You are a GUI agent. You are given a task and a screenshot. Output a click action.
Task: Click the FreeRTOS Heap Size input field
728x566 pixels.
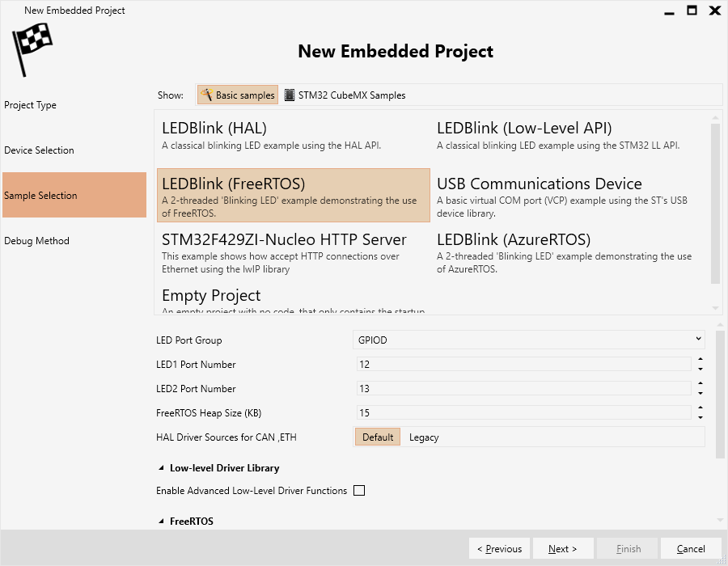click(x=523, y=412)
